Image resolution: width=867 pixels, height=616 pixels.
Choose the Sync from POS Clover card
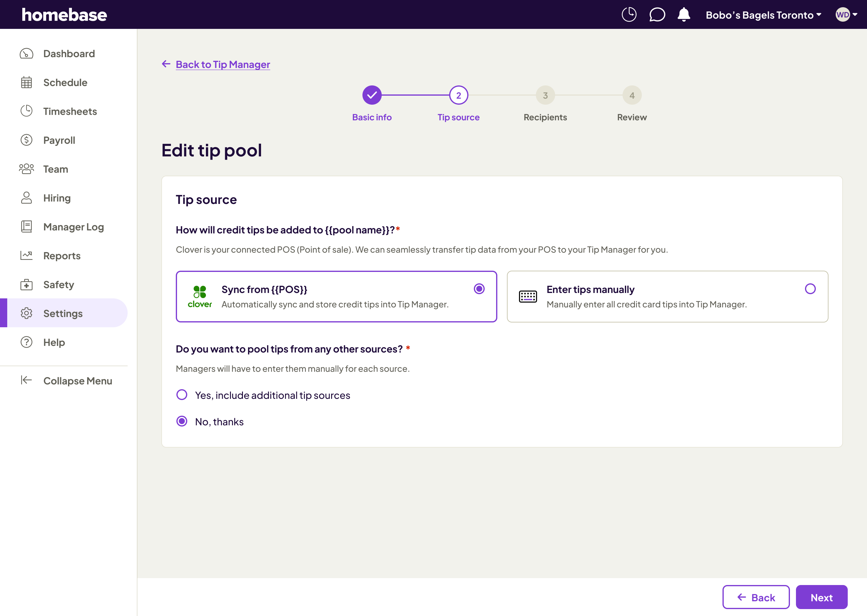click(336, 297)
